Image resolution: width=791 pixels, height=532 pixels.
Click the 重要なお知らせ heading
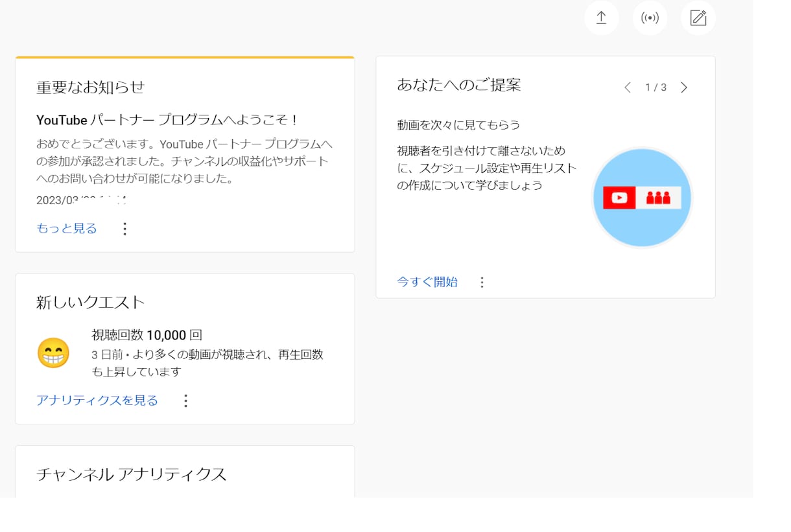(x=90, y=87)
